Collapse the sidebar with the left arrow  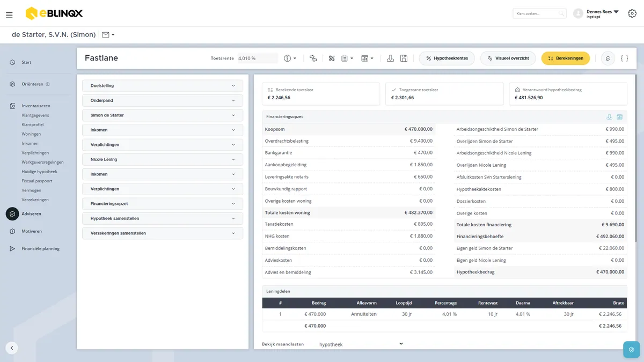[x=12, y=348]
